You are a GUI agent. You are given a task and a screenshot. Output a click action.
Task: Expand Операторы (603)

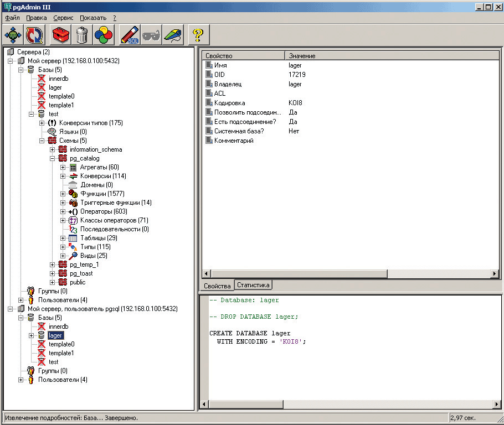click(x=63, y=212)
